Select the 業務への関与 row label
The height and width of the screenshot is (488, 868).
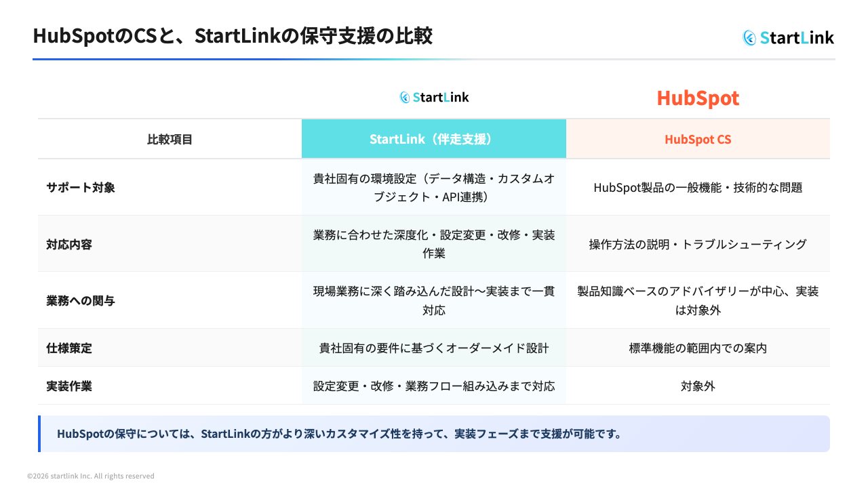[81, 301]
